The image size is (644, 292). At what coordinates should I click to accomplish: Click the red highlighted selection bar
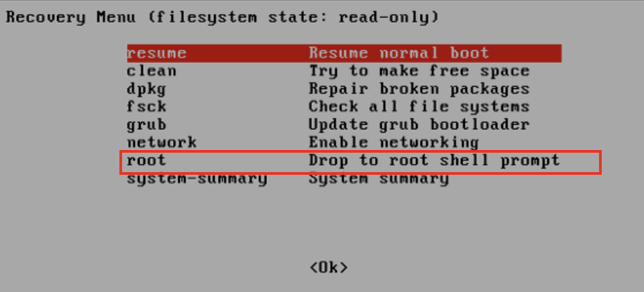click(x=344, y=54)
